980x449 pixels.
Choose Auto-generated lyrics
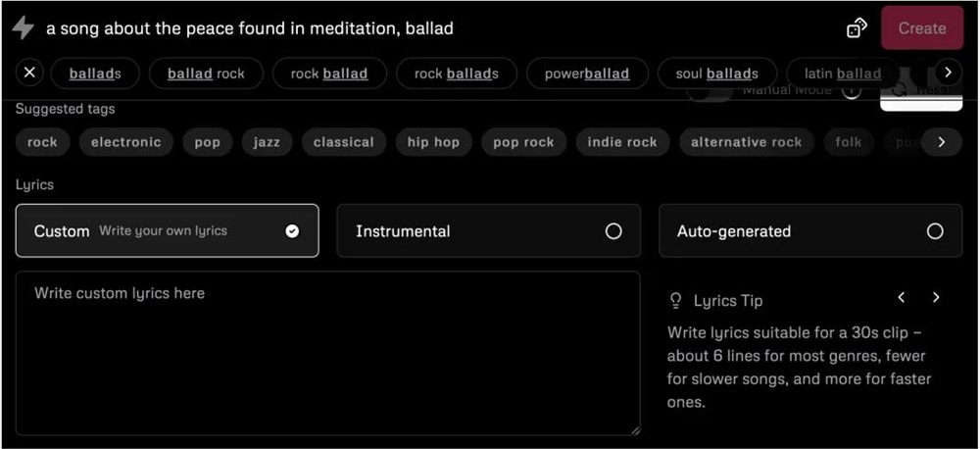pos(809,231)
